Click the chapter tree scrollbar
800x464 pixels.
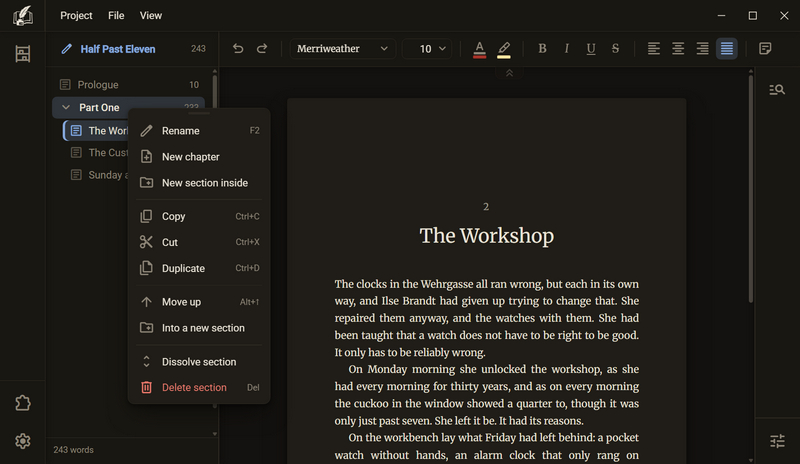[x=215, y=92]
